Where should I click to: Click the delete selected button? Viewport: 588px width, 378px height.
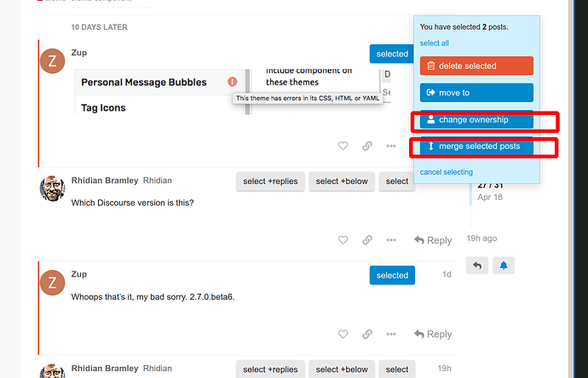tap(476, 66)
